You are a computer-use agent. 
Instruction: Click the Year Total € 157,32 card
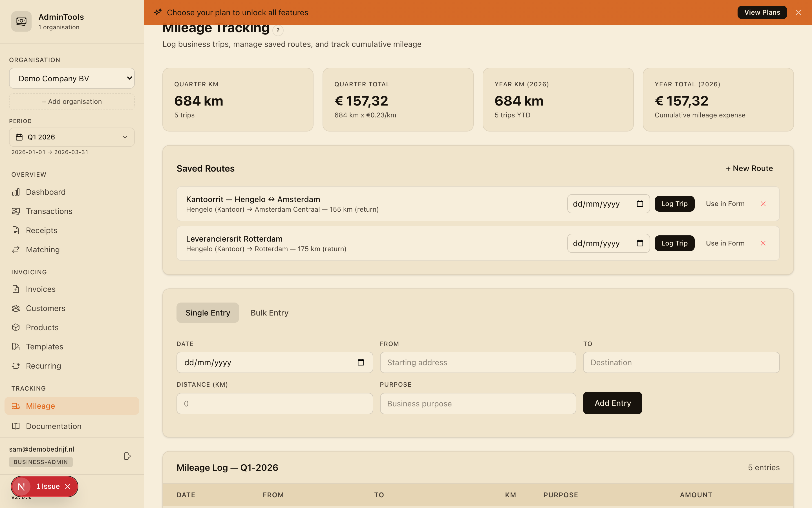point(718,100)
